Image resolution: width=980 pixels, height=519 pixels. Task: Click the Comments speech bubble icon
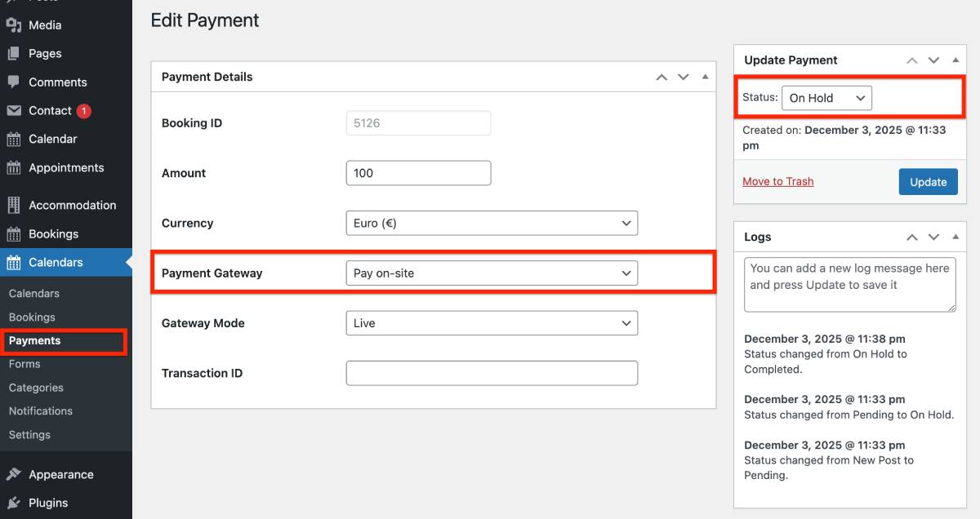click(14, 82)
